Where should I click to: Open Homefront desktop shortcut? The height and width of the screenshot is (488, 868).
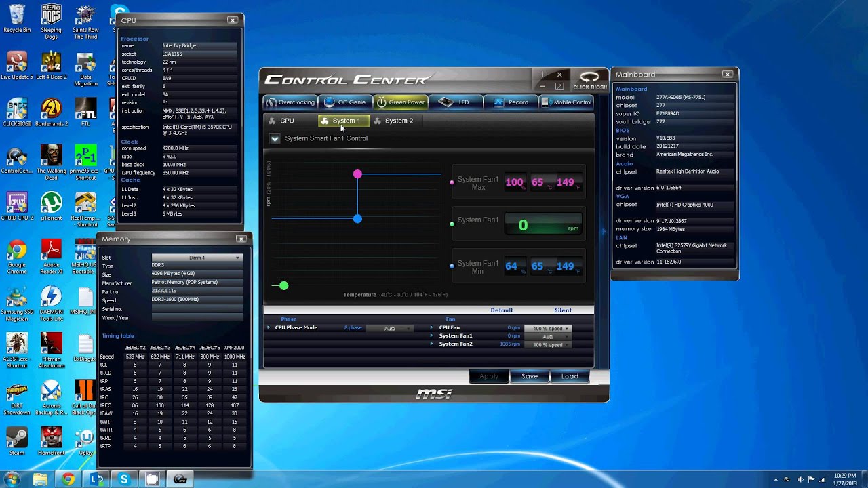click(x=52, y=441)
